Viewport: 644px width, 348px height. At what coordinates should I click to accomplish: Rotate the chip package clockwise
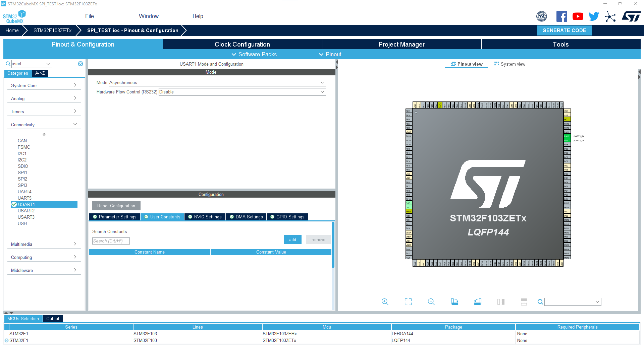point(454,302)
